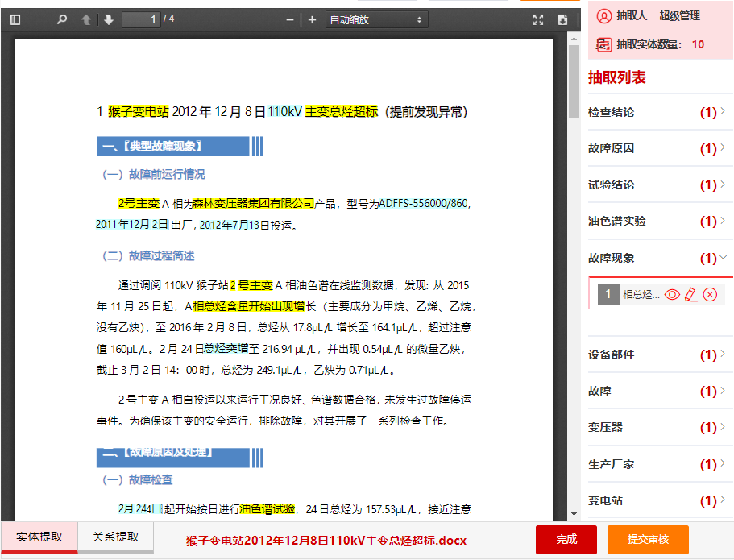
Task: Delete entity 相总烃 with the circled X icon
Action: (x=709, y=294)
